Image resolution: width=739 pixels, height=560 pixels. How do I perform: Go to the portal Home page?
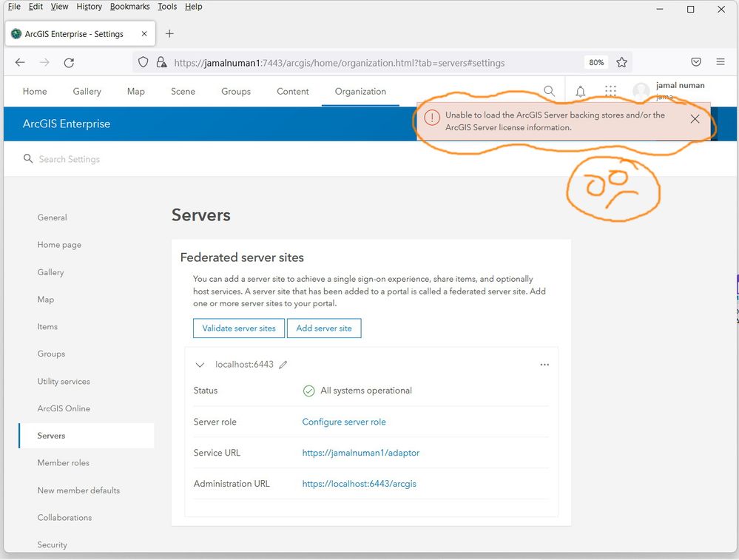pyautogui.click(x=35, y=92)
